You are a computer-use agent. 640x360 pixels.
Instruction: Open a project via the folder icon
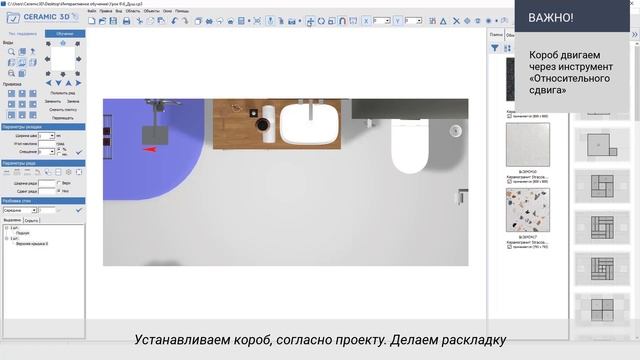click(102, 21)
